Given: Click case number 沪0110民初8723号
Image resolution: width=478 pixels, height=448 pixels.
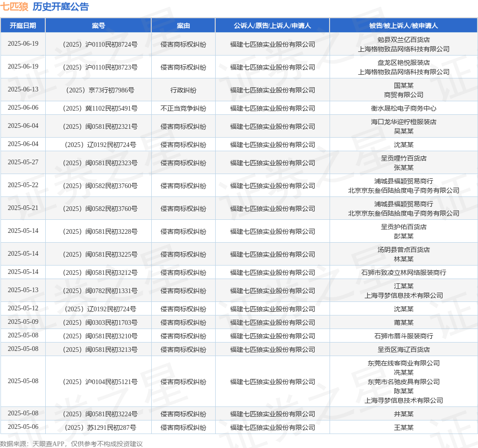Looking at the screenshot, I should coord(100,67).
